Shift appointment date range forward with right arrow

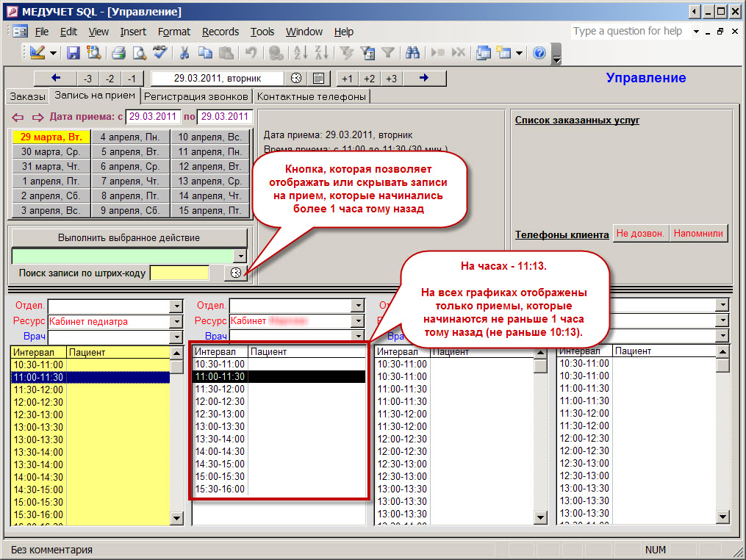(x=38, y=117)
